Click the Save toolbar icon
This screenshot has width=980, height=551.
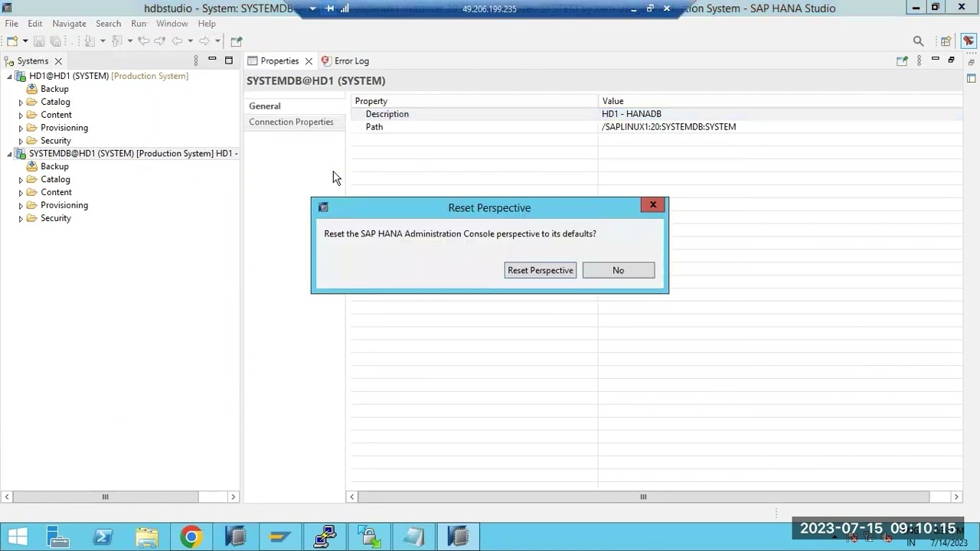click(x=39, y=41)
